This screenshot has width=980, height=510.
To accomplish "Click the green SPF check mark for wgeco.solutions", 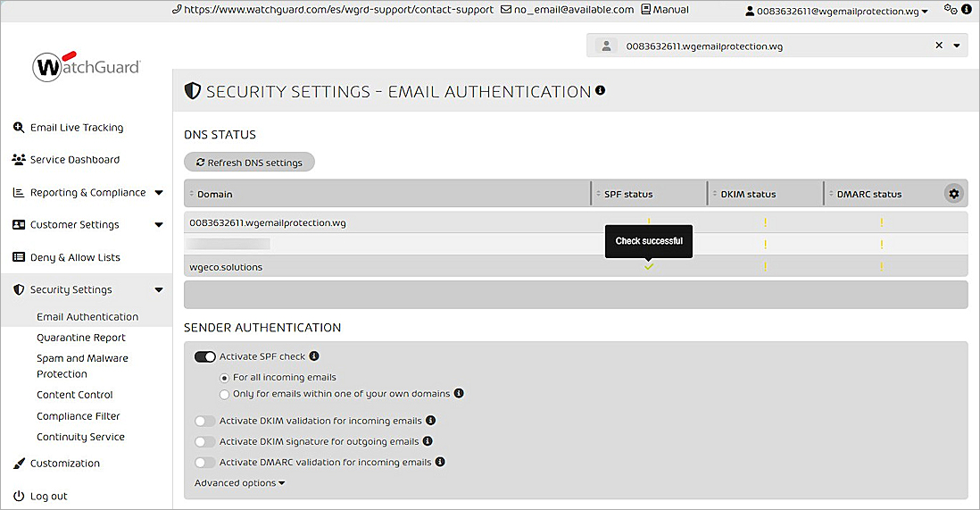I will (649, 266).
